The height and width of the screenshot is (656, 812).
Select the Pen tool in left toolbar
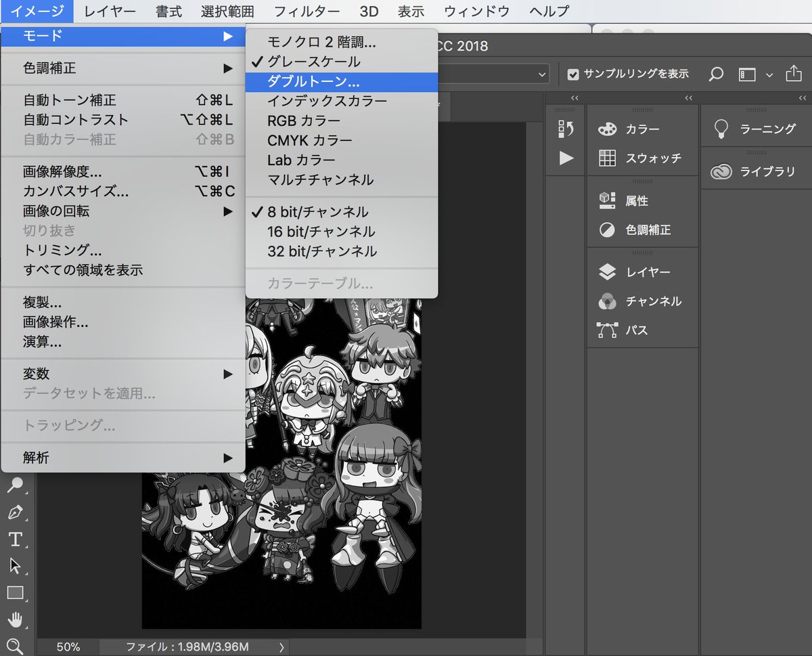click(15, 512)
